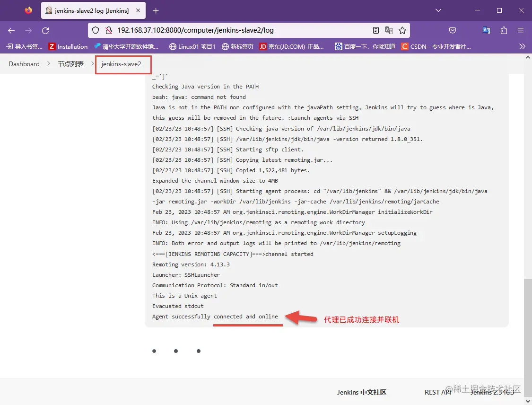Click 'bash: java: command not found' line

click(199, 97)
